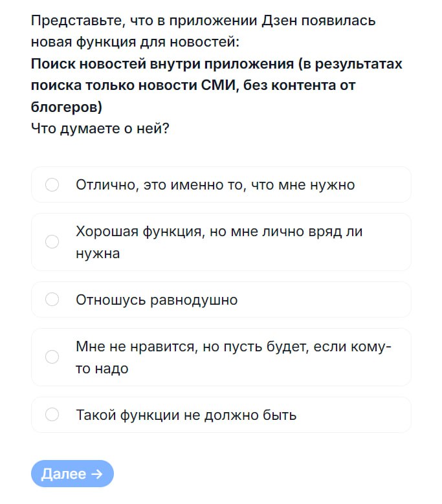Image resolution: width=442 pixels, height=504 pixels.
Task: Click the bold word "блогеров)" in the question
Action: [67, 107]
